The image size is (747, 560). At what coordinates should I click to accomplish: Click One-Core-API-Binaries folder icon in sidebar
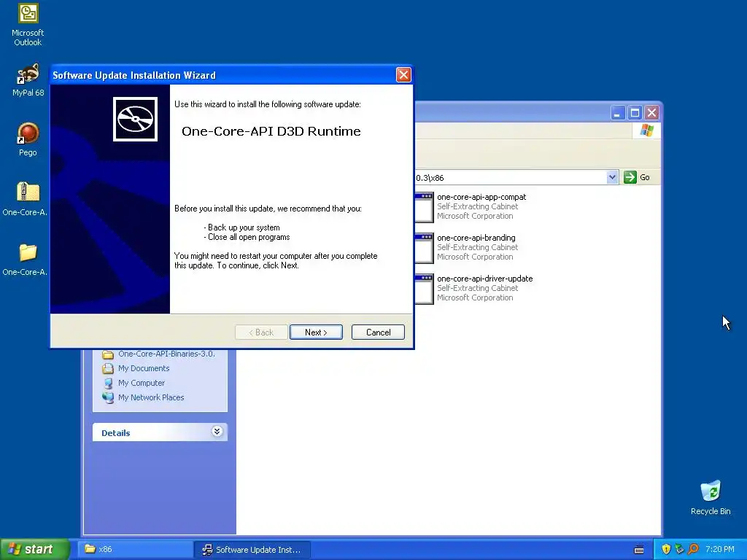click(108, 354)
